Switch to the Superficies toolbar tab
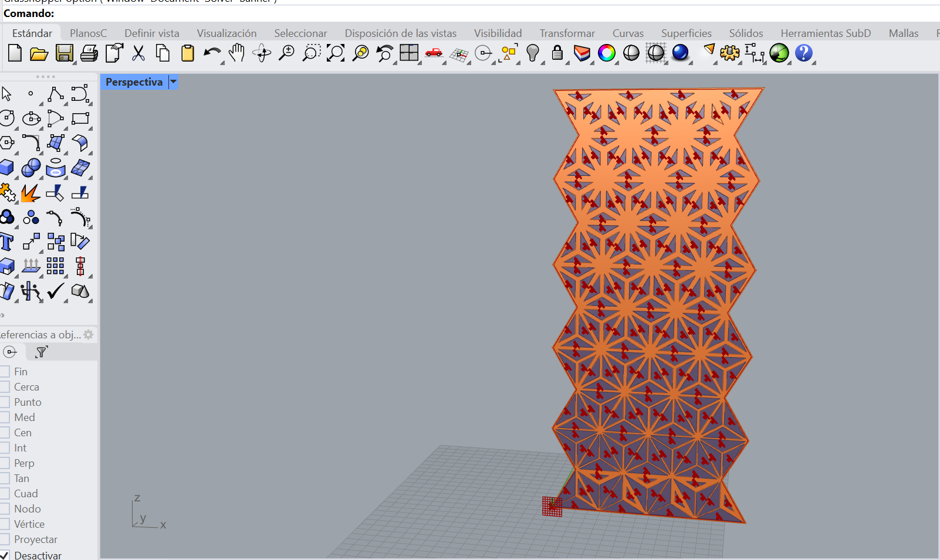940x560 pixels. [686, 33]
